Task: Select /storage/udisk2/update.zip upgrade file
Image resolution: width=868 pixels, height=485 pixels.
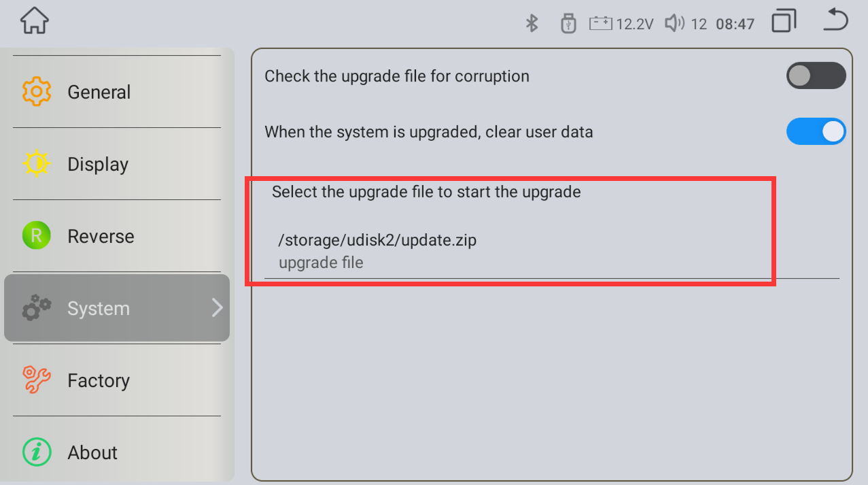Action: [377, 241]
